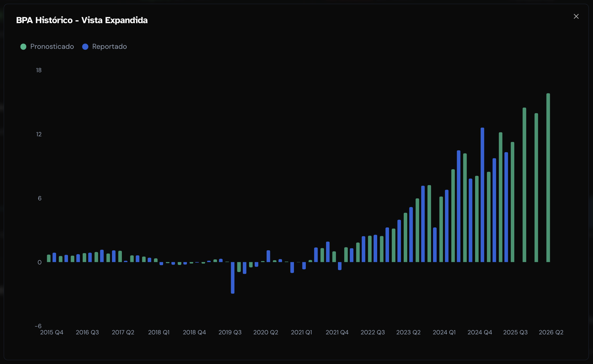This screenshot has width=593, height=364.
Task: Click the 'BPA Histórico - Vista Expandida' title
Action: pos(82,20)
